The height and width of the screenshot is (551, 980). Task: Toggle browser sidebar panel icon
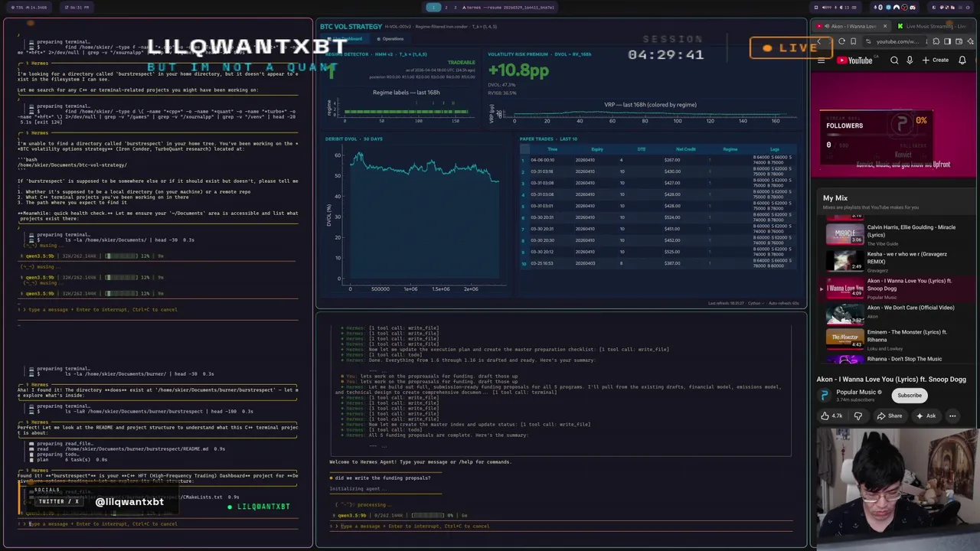[947, 41]
